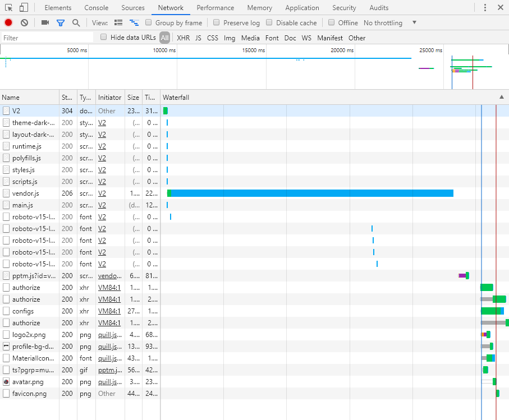Click in the Filter text field
This screenshot has width=509, height=420.
(47, 38)
